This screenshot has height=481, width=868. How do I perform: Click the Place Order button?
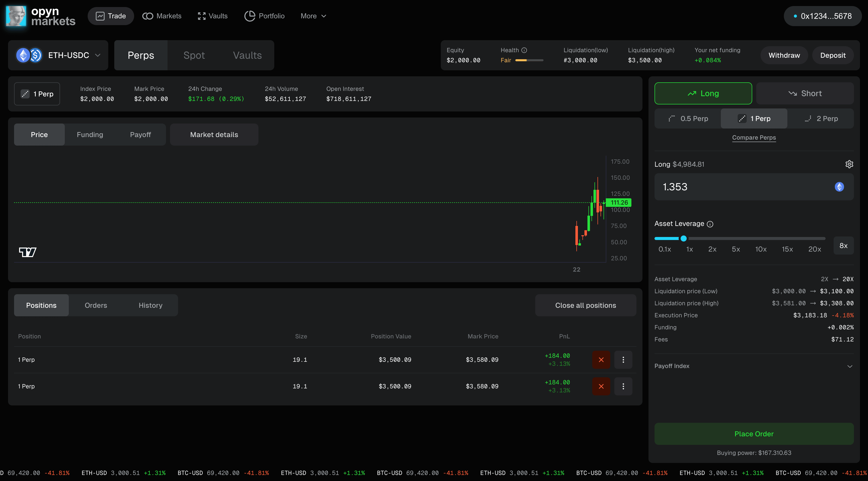[x=754, y=434]
